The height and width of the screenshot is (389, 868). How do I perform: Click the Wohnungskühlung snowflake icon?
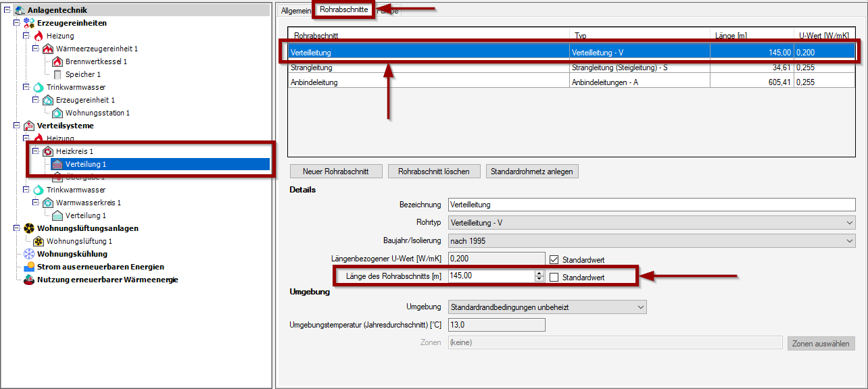coord(29,254)
